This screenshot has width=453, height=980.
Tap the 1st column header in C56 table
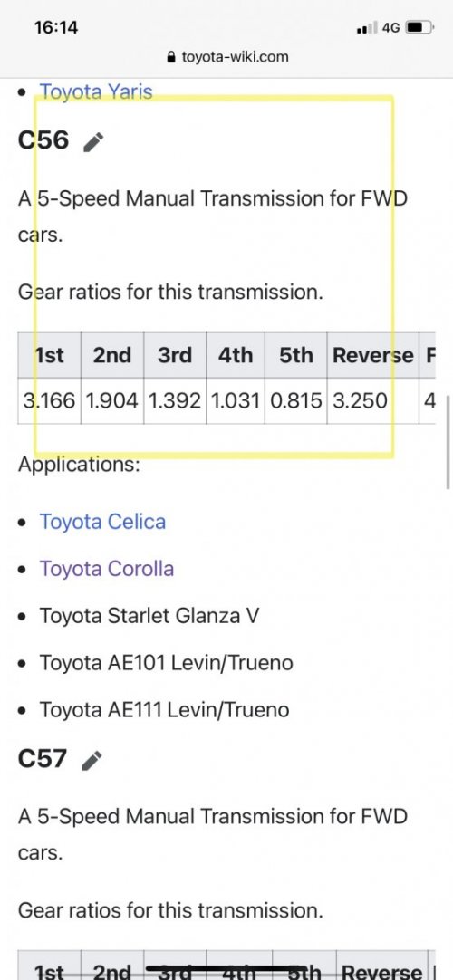(49, 355)
